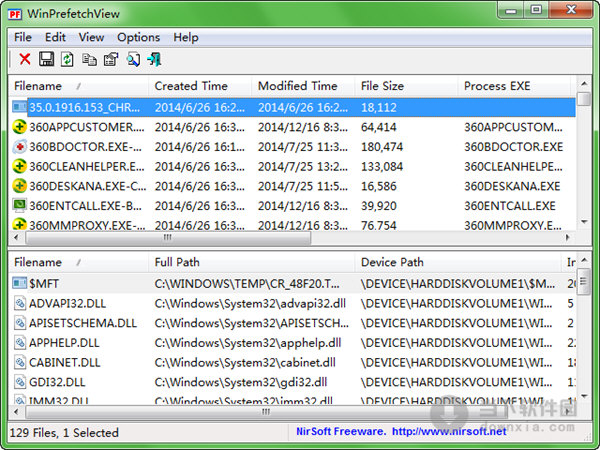Click the upper list horizontal scrollbar thumb
The height and width of the screenshot is (450, 600).
168,238
